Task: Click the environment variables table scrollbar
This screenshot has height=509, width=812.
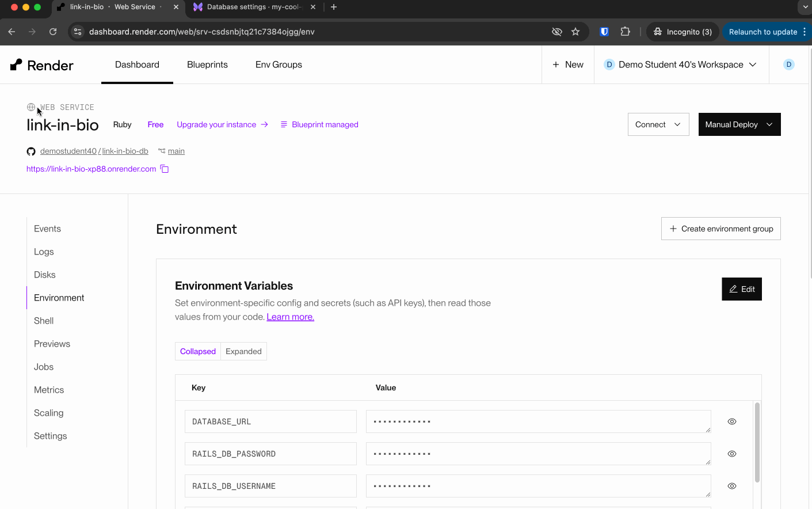Action: click(x=757, y=442)
